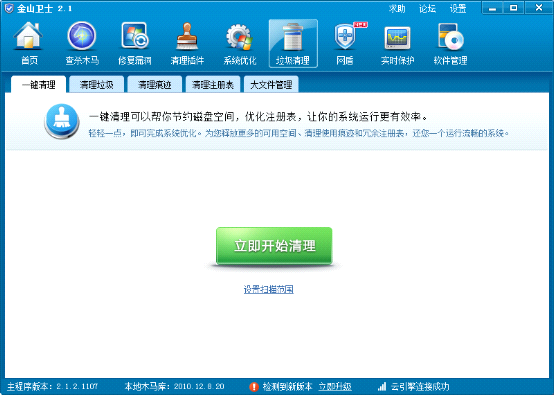Click the blue broom cleanup icon

click(62, 121)
